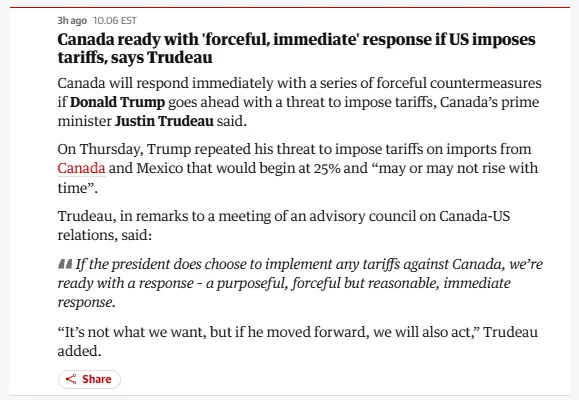Click the grey quotation mark icon
The image size is (579, 400).
[65, 264]
